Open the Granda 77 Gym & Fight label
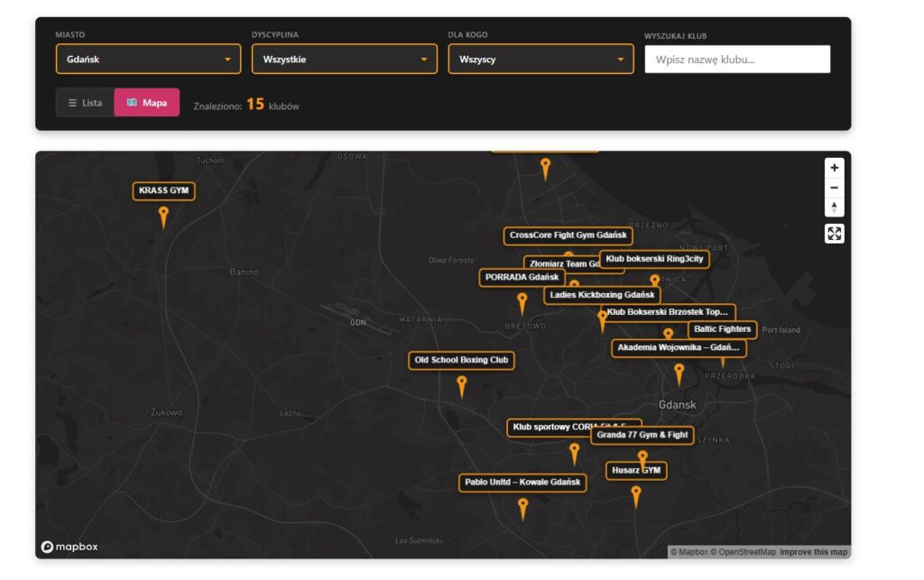 [642, 435]
